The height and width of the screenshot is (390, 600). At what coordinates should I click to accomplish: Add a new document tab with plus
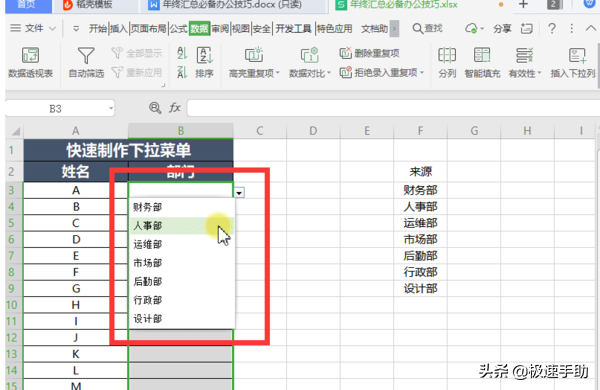click(523, 5)
